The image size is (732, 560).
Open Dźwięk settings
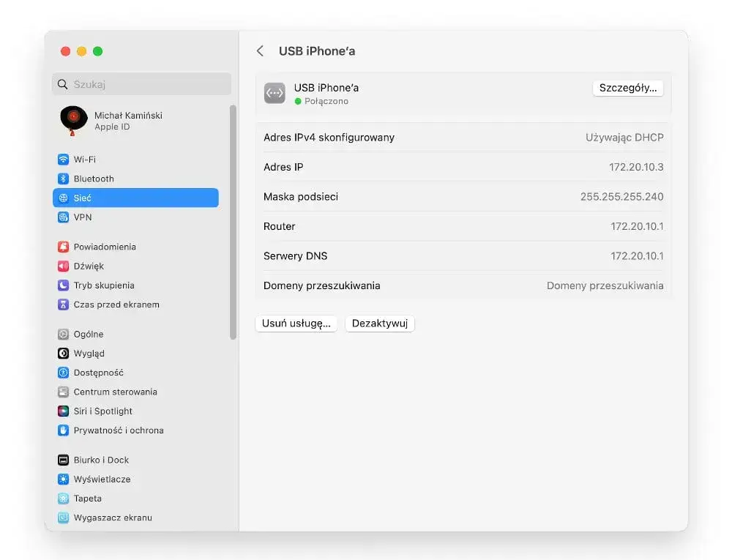[91, 266]
